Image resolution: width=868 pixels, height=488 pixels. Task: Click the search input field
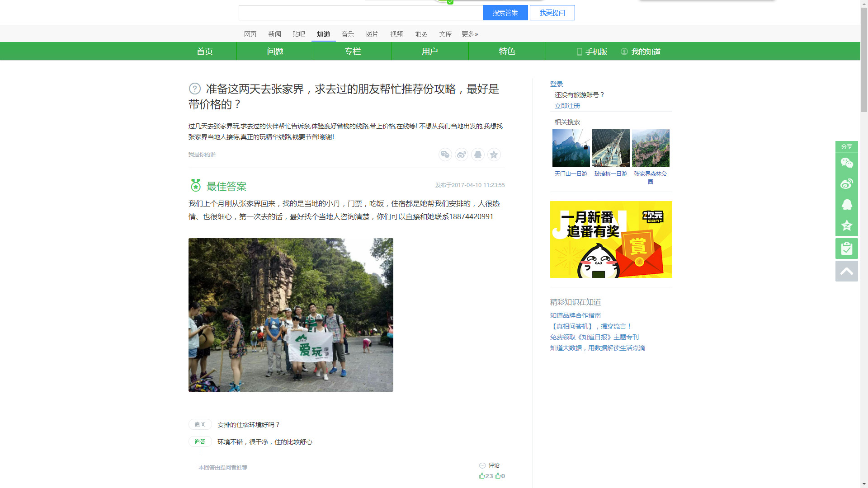pos(361,13)
